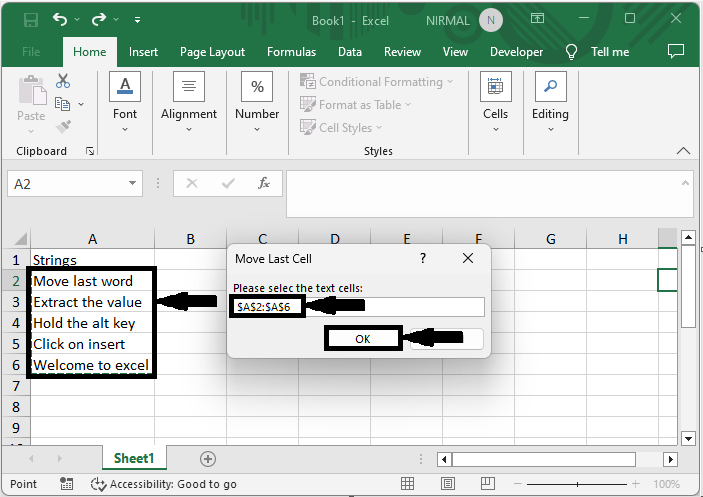Image resolution: width=703 pixels, height=497 pixels.
Task: Select the Format Painter brush
Action: 63,127
